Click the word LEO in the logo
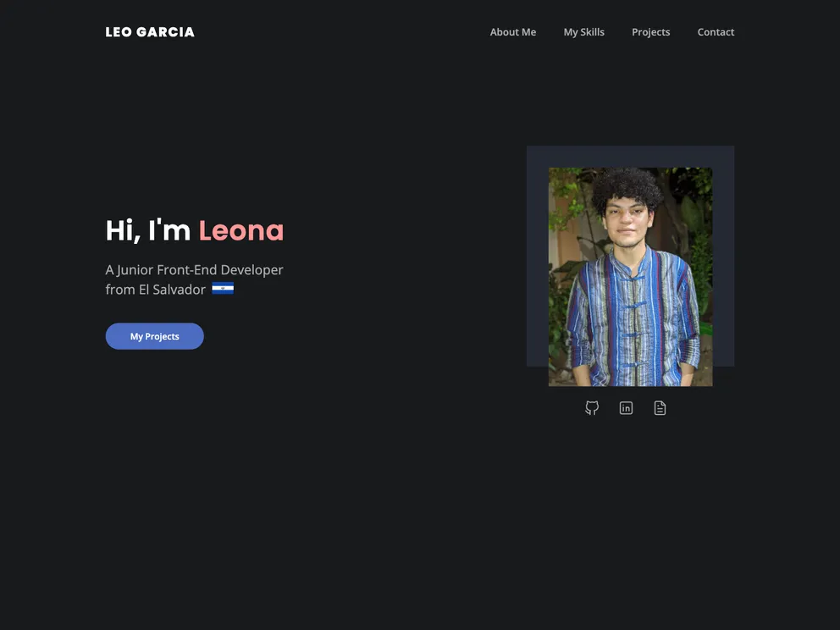This screenshot has height=630, width=840. tap(119, 32)
